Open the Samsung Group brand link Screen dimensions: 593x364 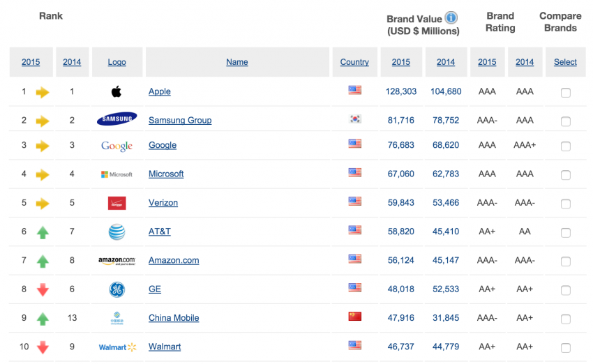(x=180, y=120)
